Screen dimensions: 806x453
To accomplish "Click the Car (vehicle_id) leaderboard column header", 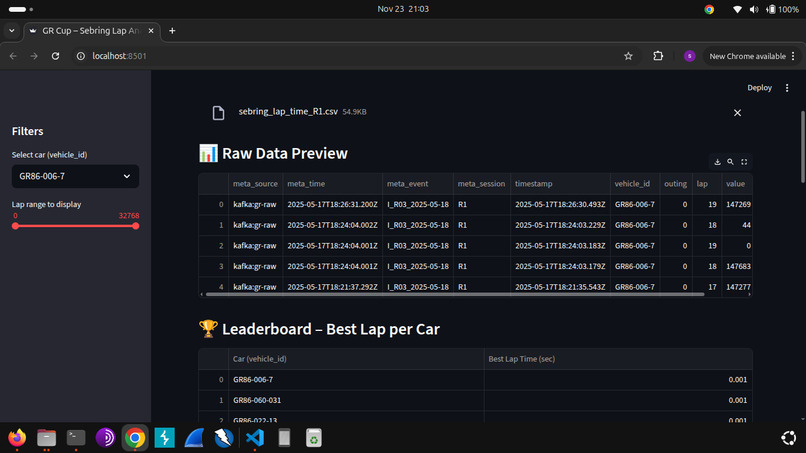I will pos(356,359).
